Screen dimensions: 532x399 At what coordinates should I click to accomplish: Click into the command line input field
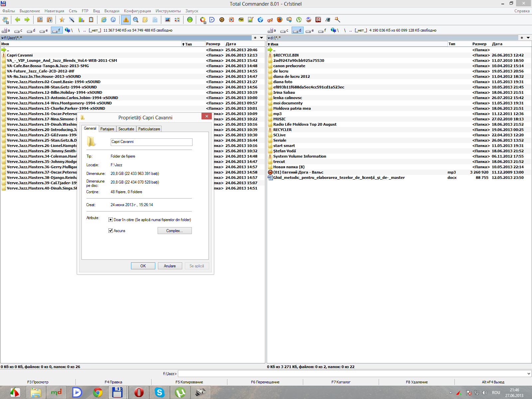pos(352,374)
